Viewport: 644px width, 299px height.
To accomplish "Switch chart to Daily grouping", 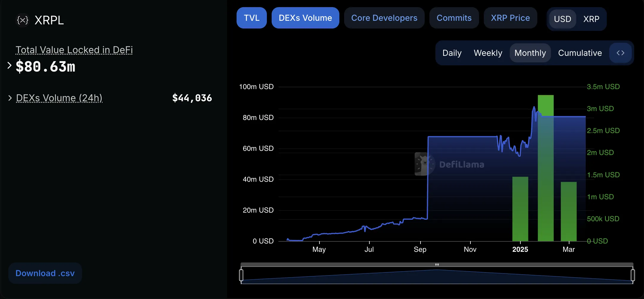I will tap(452, 53).
